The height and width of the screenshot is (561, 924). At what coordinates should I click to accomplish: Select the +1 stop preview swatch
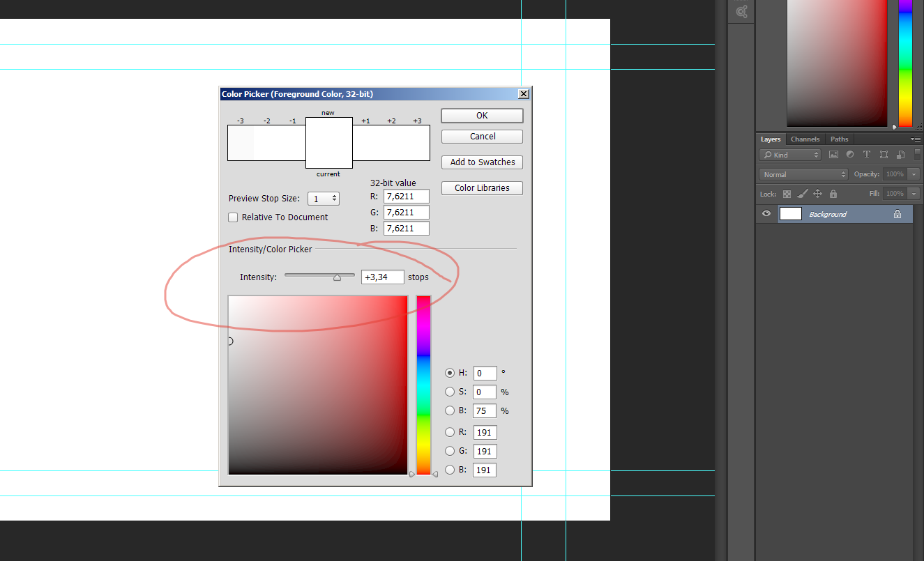tap(365, 143)
